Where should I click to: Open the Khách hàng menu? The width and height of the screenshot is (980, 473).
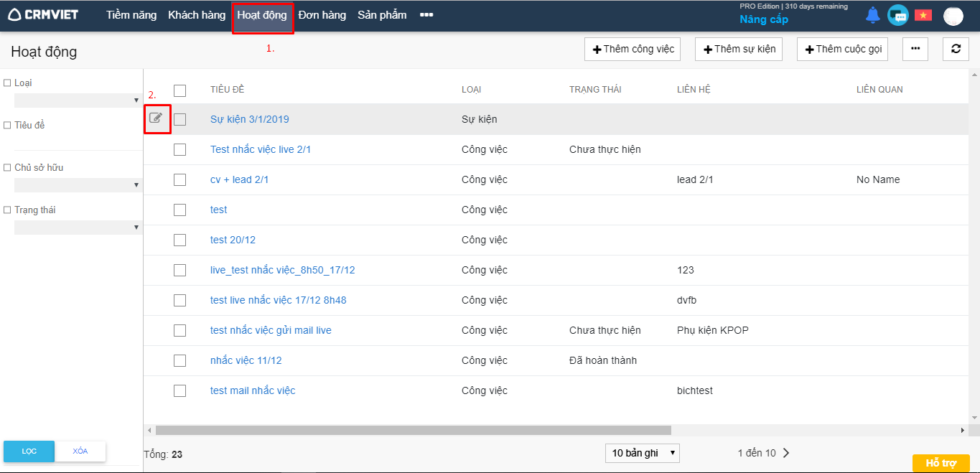click(x=197, y=15)
